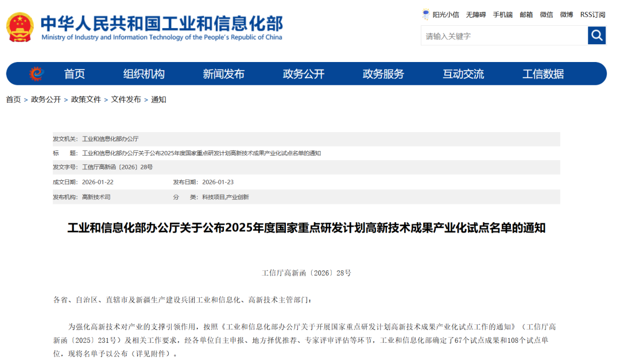
Task: Open the 新闻发布 navigation menu item
Action: 223,73
